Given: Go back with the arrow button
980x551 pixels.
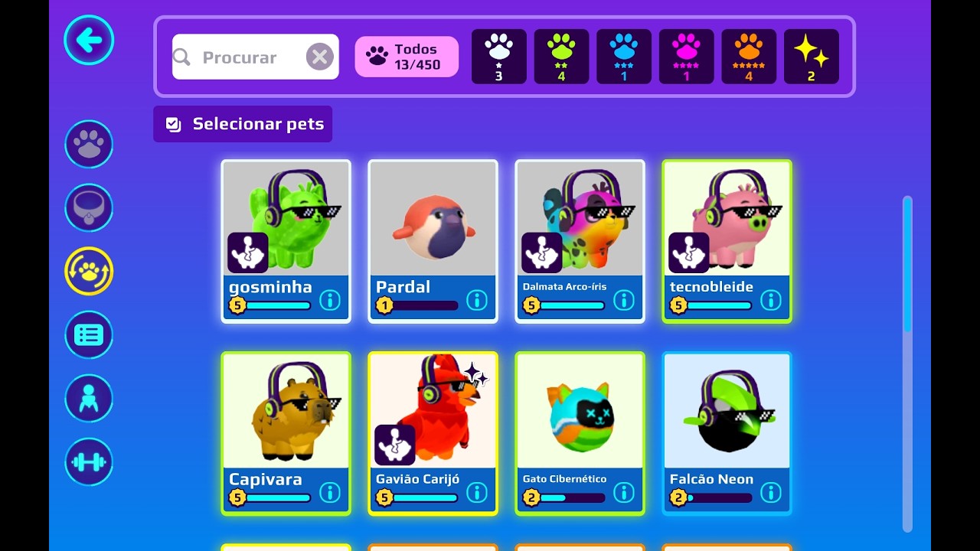Looking at the screenshot, I should click(89, 41).
